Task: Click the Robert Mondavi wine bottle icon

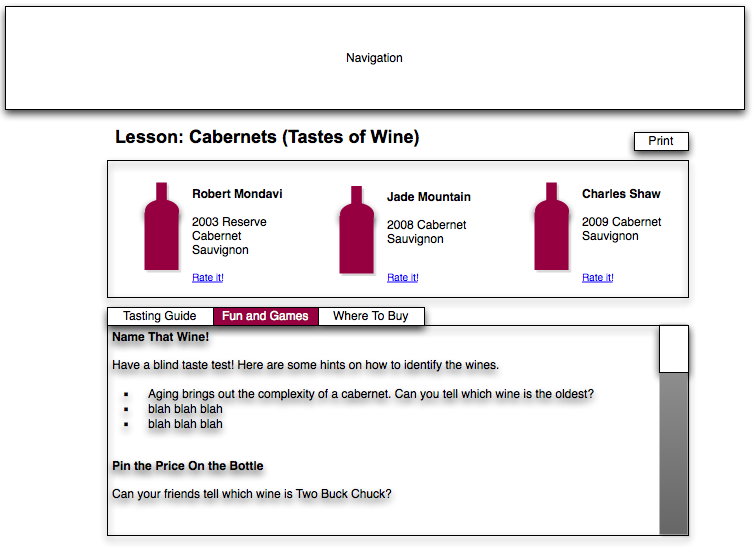Action: 162,226
